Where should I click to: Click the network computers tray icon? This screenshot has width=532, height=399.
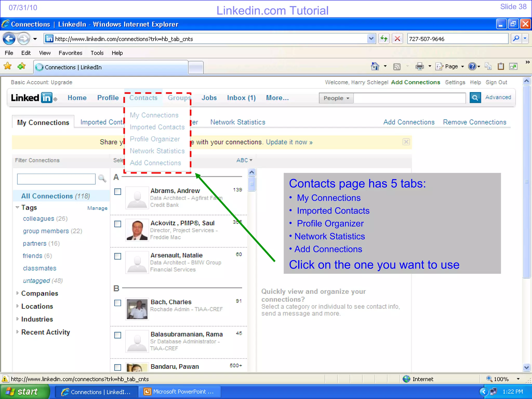point(493,391)
